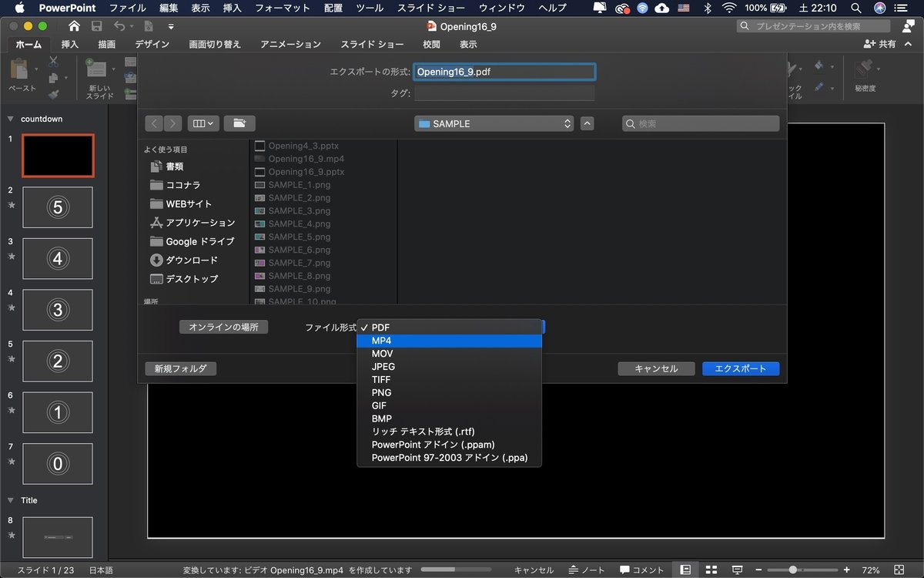Choose GIF in the format list
This screenshot has width=924, height=578.
(450, 405)
